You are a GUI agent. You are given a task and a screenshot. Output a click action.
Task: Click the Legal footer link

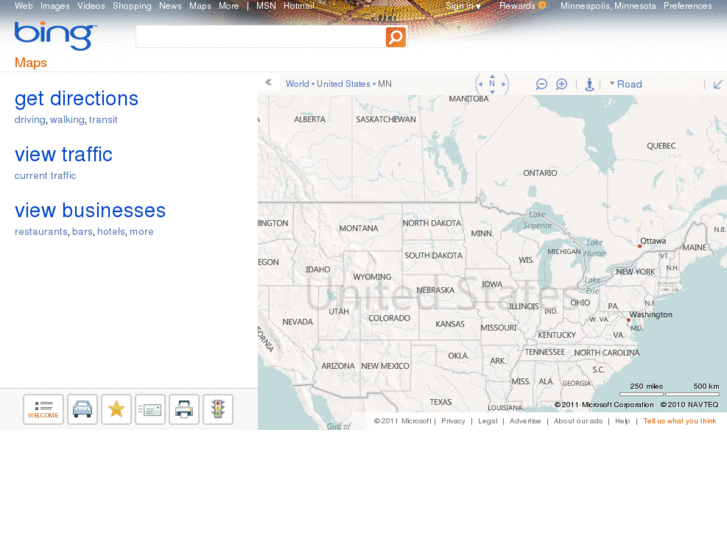(x=487, y=421)
